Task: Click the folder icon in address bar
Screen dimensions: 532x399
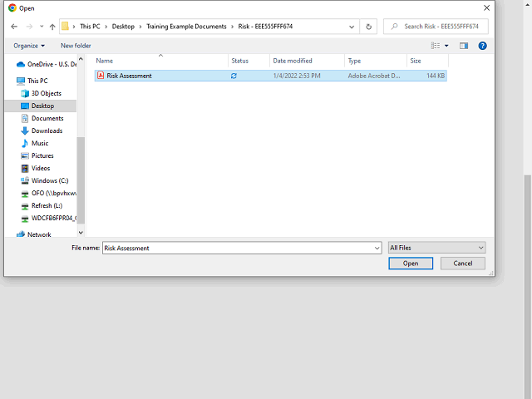Action: click(65, 27)
